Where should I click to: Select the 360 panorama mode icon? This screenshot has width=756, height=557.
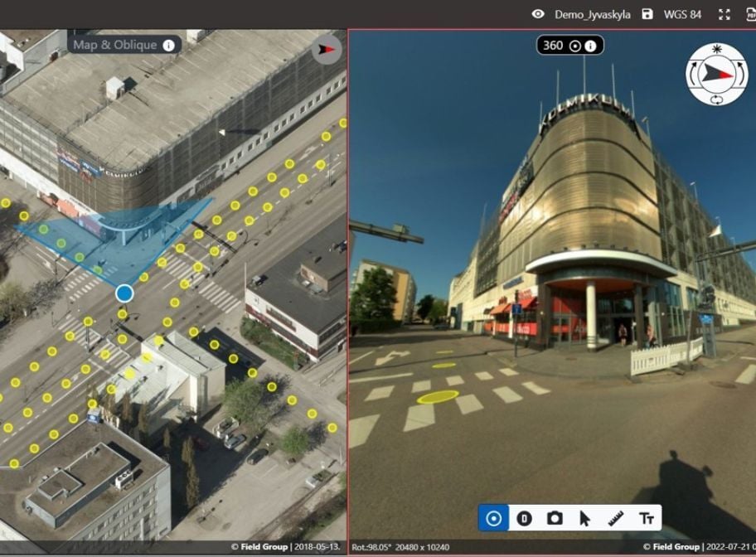(495, 518)
